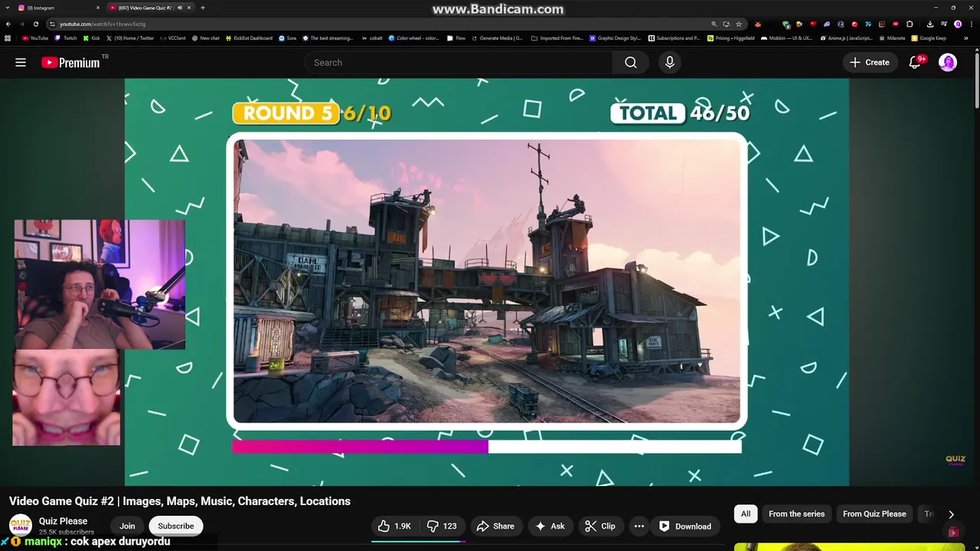Open more actions ellipsis menu
This screenshot has height=551, width=980.
[x=639, y=527]
